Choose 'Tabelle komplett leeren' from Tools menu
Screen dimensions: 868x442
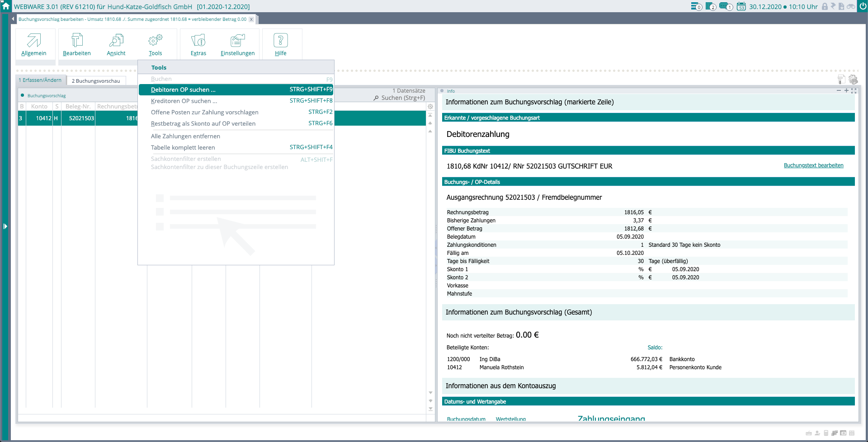coord(183,147)
